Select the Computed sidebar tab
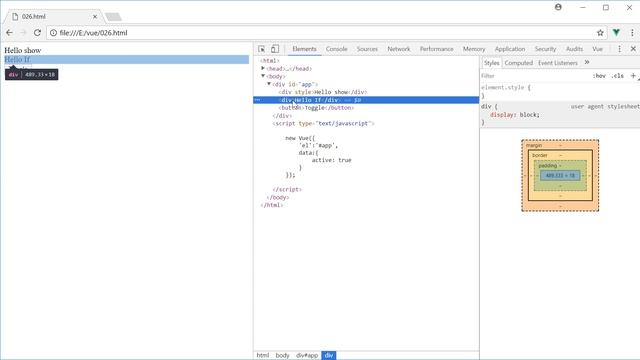Image resolution: width=640 pixels, height=360 pixels. coord(518,63)
